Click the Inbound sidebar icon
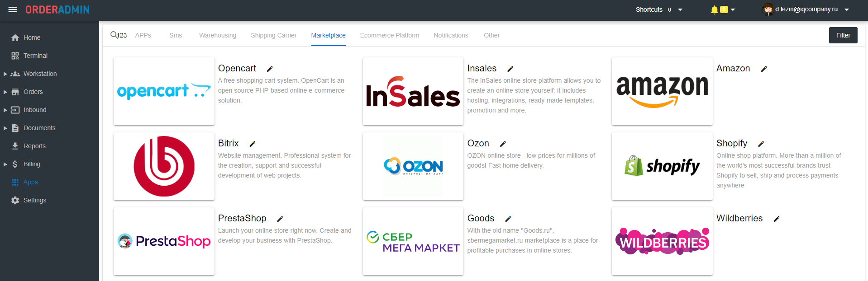Screen dimensions: 868x281 [x=15, y=110]
